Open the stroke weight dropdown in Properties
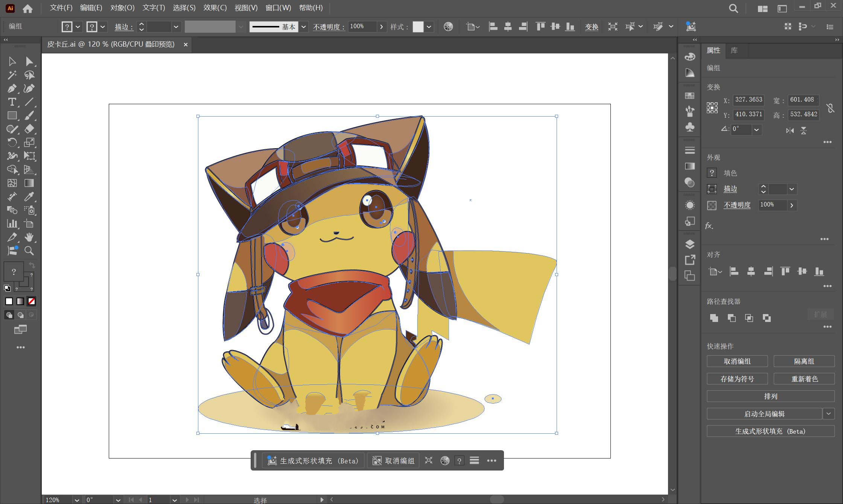 point(792,189)
